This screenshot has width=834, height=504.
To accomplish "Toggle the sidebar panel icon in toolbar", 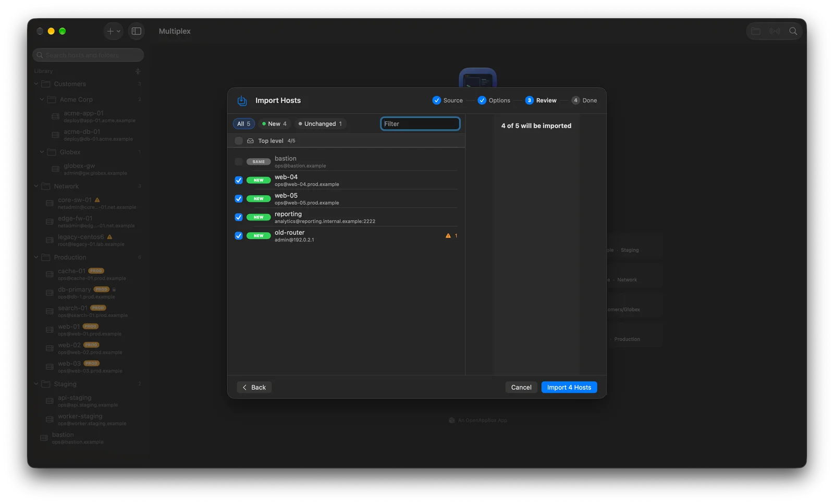I will [x=137, y=31].
